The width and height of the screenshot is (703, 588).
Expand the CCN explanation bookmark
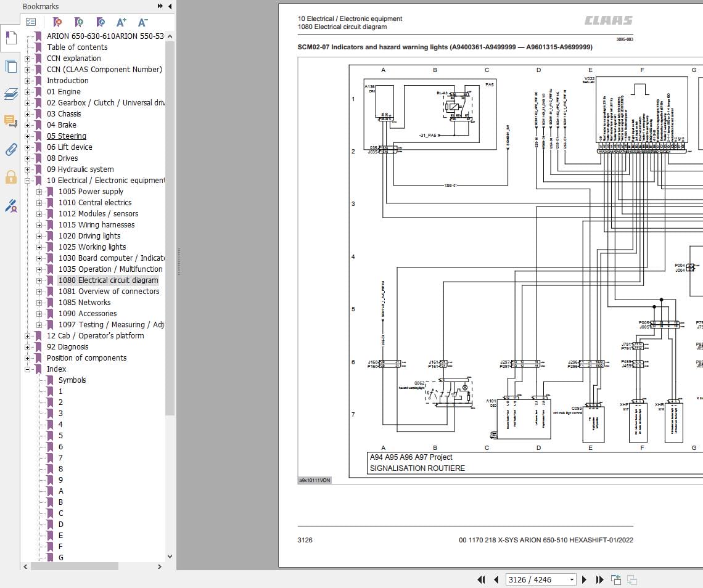point(27,59)
